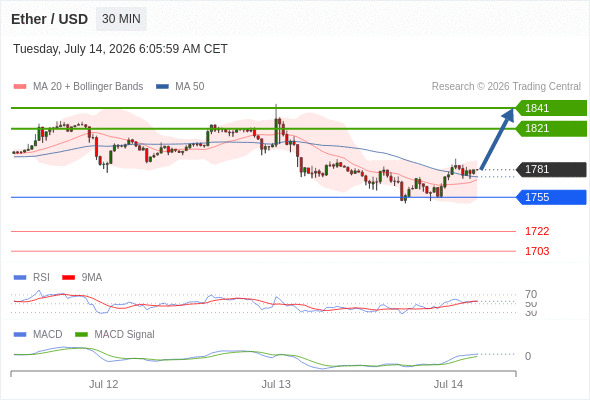Click the MA 50 blue legend swatch
590x400 pixels.
pos(162,87)
